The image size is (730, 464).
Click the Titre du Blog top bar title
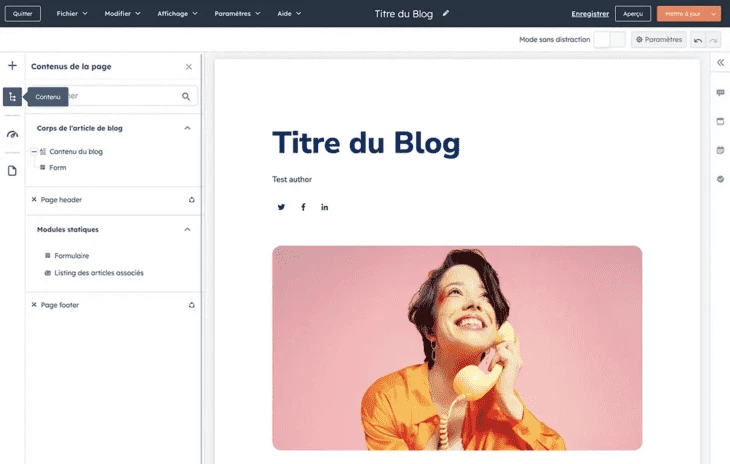(x=404, y=14)
